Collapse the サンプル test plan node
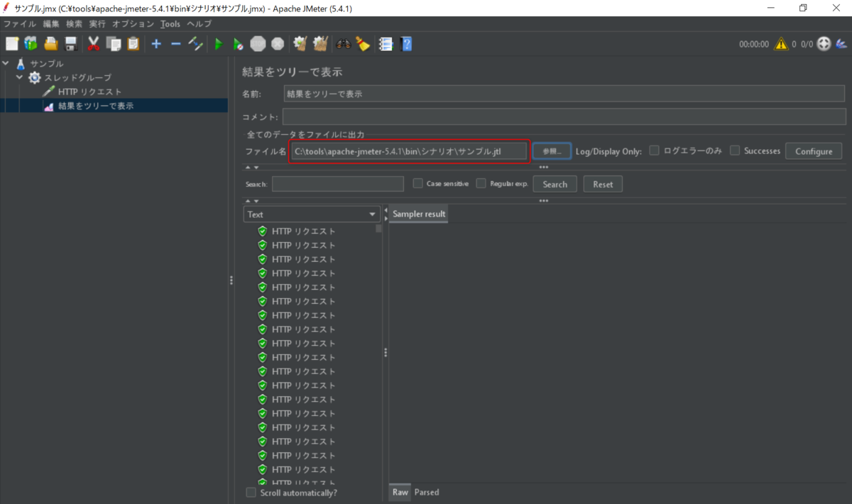852x504 pixels. click(7, 63)
